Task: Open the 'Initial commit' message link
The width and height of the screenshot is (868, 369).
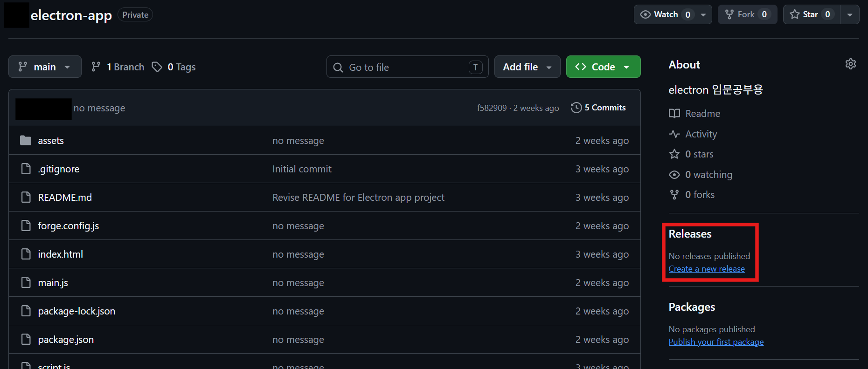Action: pos(302,169)
